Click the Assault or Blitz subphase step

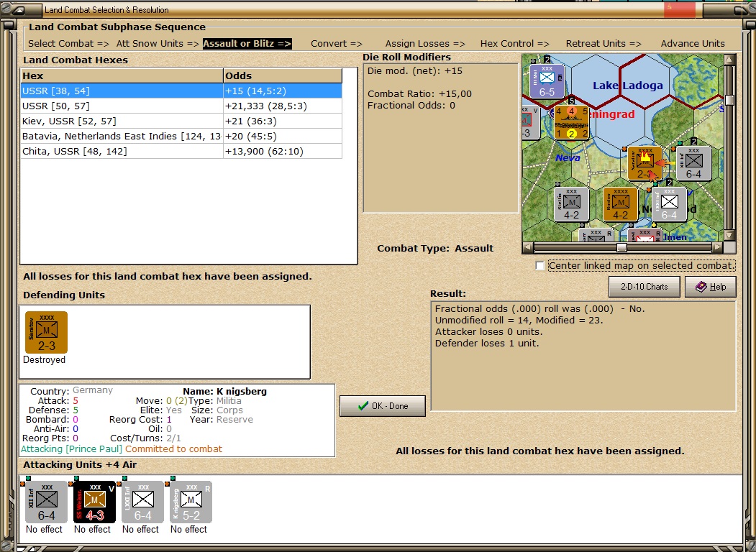point(247,43)
